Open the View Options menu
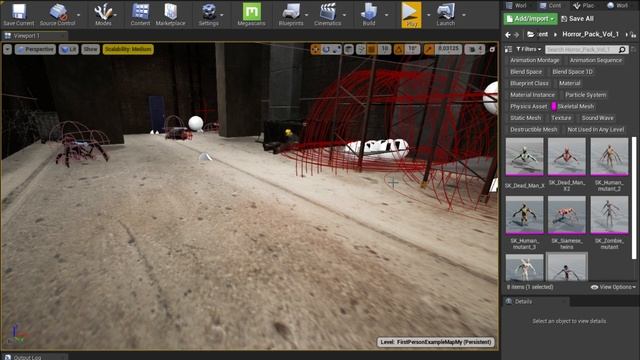 point(613,287)
